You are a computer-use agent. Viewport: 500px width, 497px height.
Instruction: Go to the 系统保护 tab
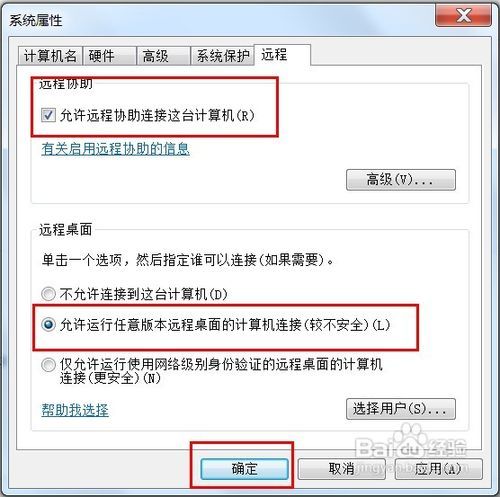[222, 56]
